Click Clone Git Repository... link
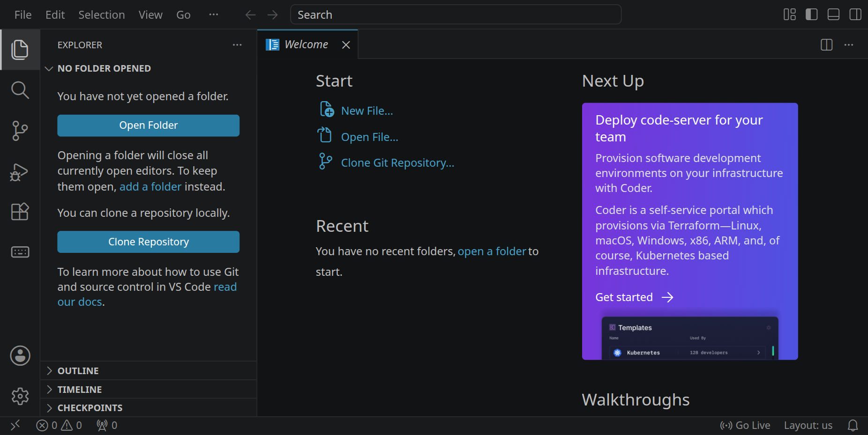The height and width of the screenshot is (435, 868). (387, 162)
